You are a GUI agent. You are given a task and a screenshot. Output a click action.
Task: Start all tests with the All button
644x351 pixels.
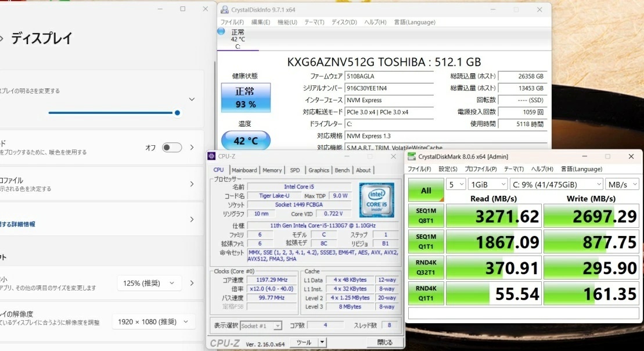coord(426,190)
